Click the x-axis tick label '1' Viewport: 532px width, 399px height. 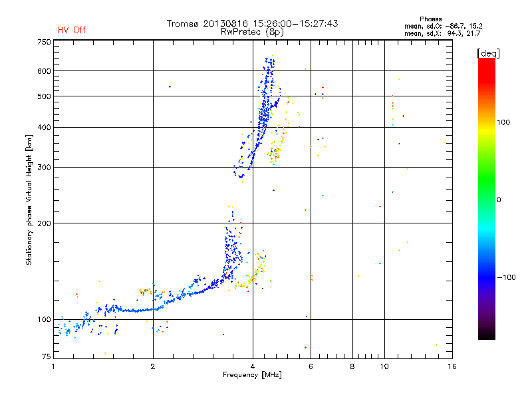pos(53,366)
